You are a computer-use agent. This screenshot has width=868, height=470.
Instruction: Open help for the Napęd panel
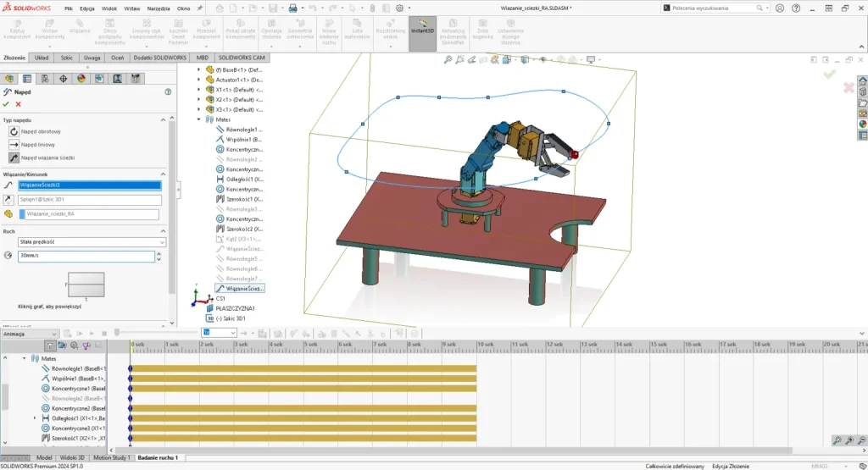pos(168,91)
